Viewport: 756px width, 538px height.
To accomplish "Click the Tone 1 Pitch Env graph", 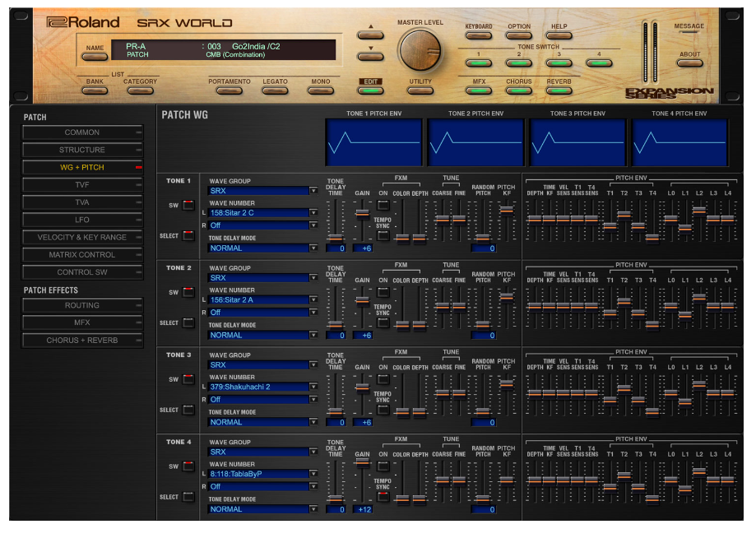I will pyautogui.click(x=374, y=142).
